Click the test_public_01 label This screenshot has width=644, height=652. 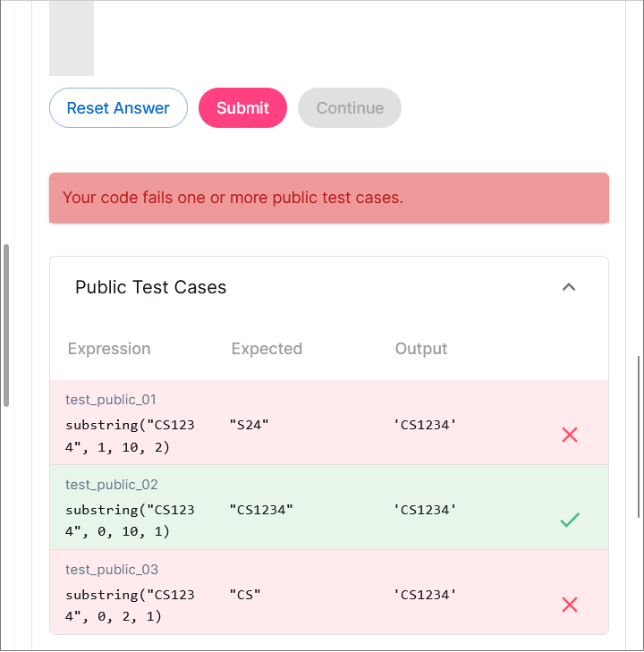coord(111,400)
